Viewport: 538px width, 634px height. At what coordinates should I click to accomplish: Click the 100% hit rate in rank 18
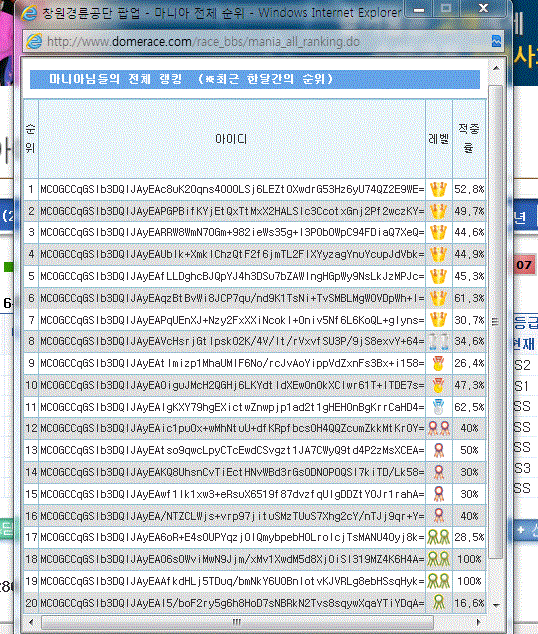click(x=469, y=559)
